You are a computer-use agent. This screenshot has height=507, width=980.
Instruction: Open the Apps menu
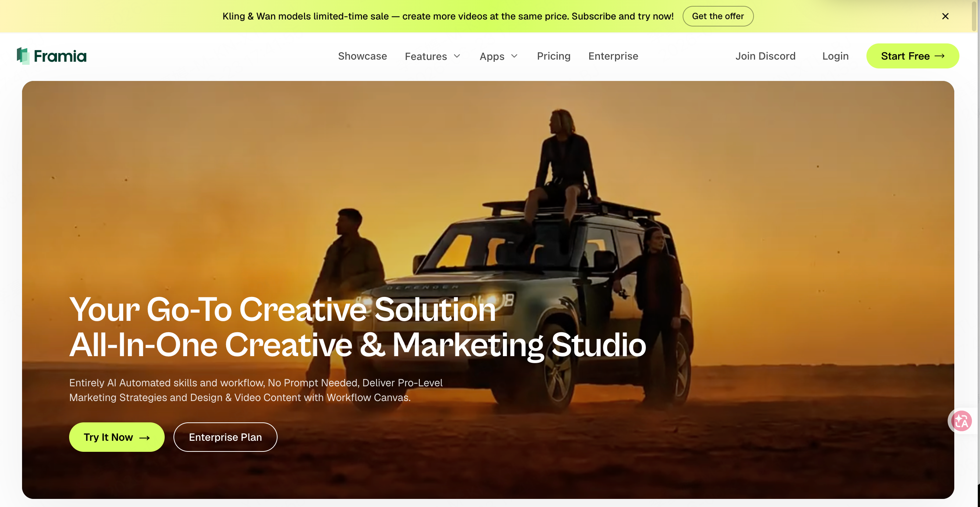[x=491, y=56]
